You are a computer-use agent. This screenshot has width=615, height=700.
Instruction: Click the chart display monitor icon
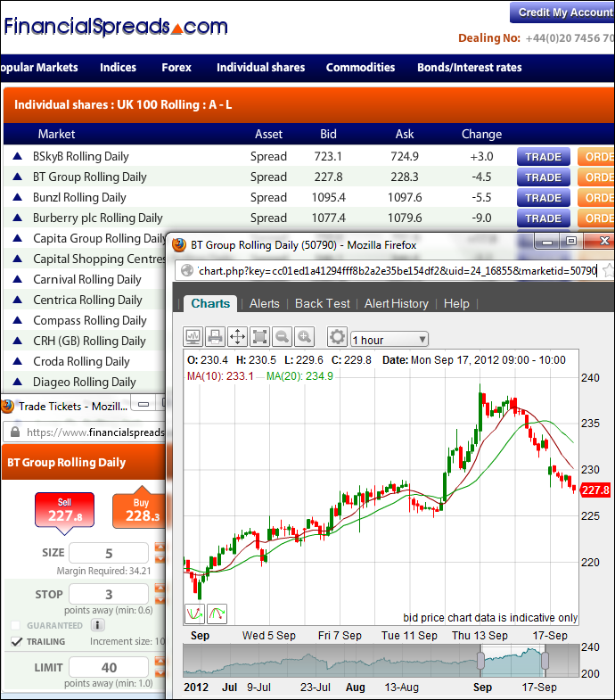[x=193, y=336]
